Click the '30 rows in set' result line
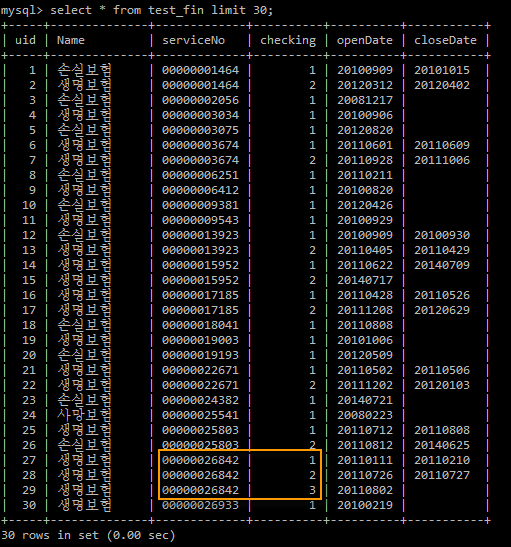The width and height of the screenshot is (511, 547). pos(88,535)
